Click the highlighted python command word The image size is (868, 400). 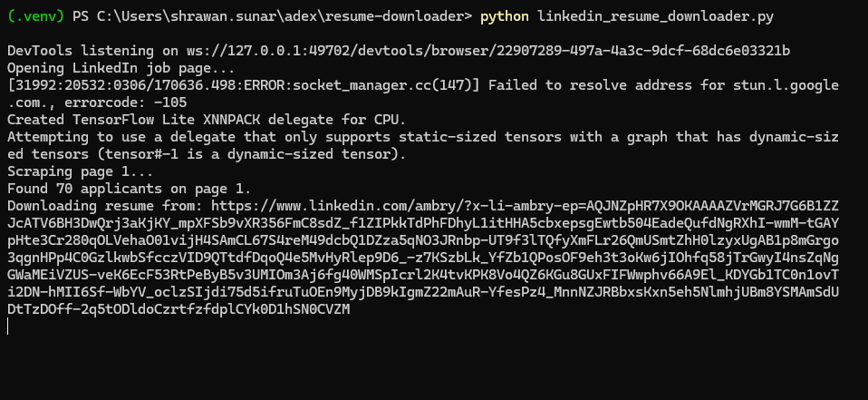(x=505, y=16)
